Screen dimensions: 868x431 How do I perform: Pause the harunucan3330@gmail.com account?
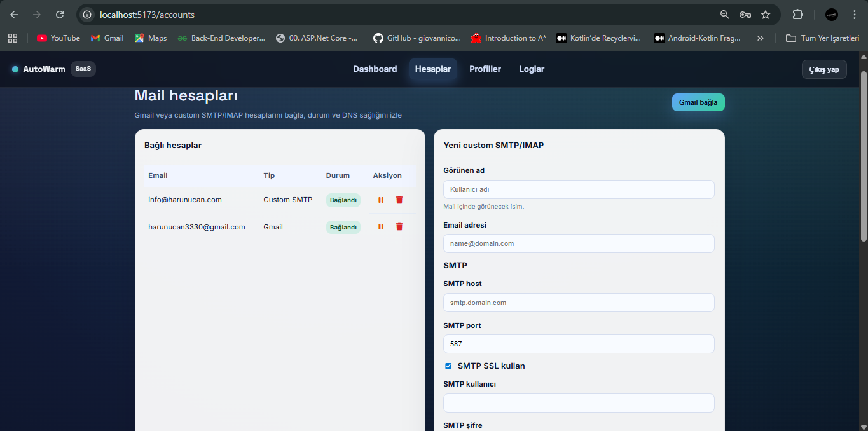pos(381,227)
